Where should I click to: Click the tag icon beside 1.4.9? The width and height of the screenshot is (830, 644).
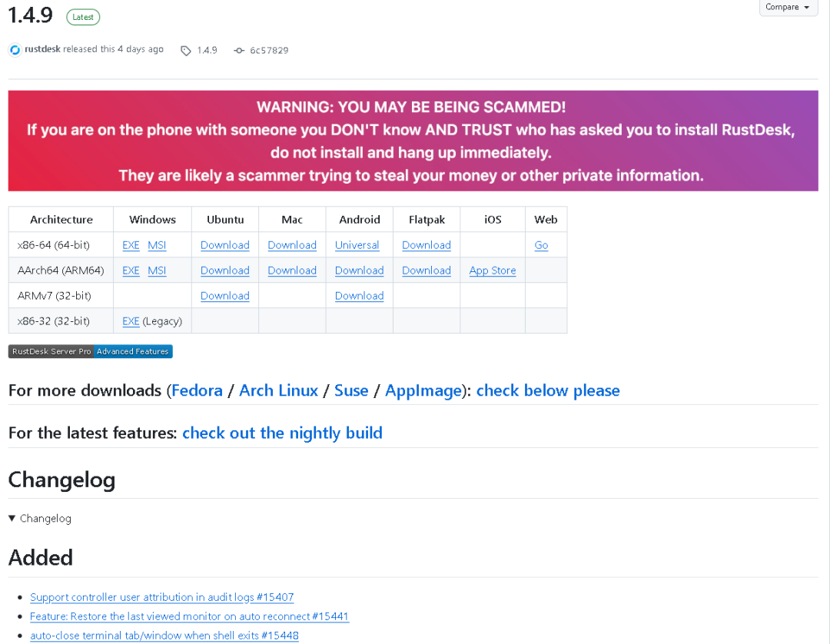click(186, 51)
